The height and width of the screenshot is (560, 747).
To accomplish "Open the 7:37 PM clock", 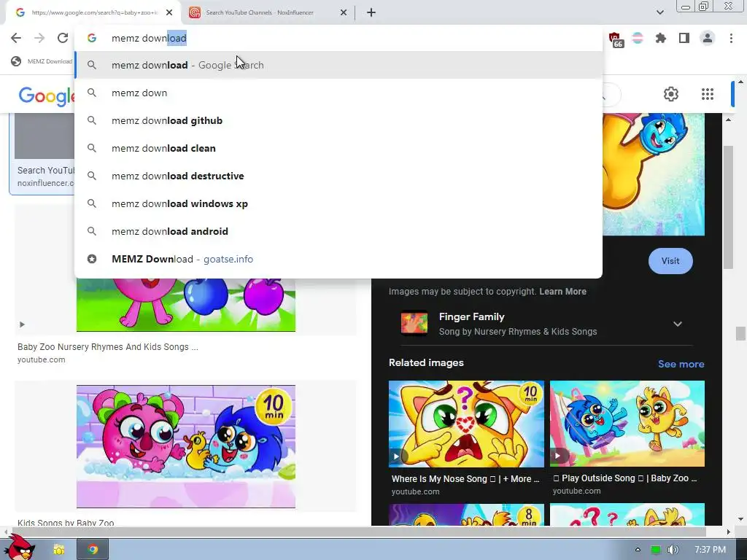I will [x=710, y=550].
